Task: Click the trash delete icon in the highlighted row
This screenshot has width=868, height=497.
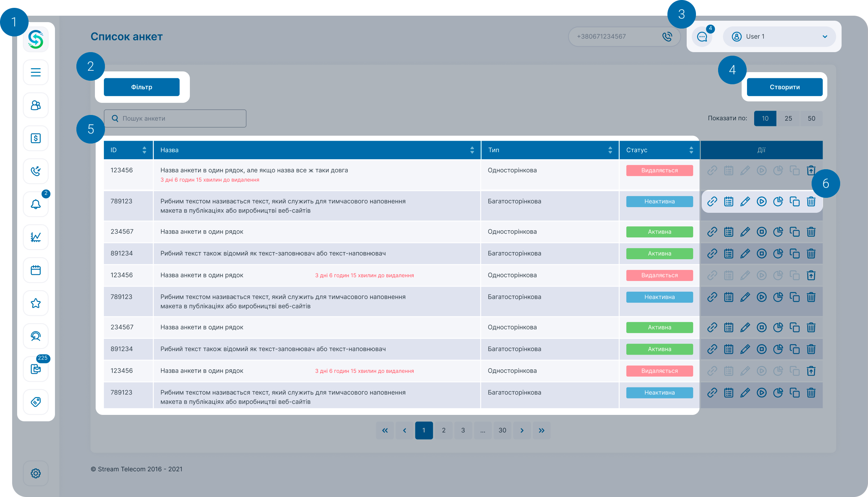Action: 811,201
